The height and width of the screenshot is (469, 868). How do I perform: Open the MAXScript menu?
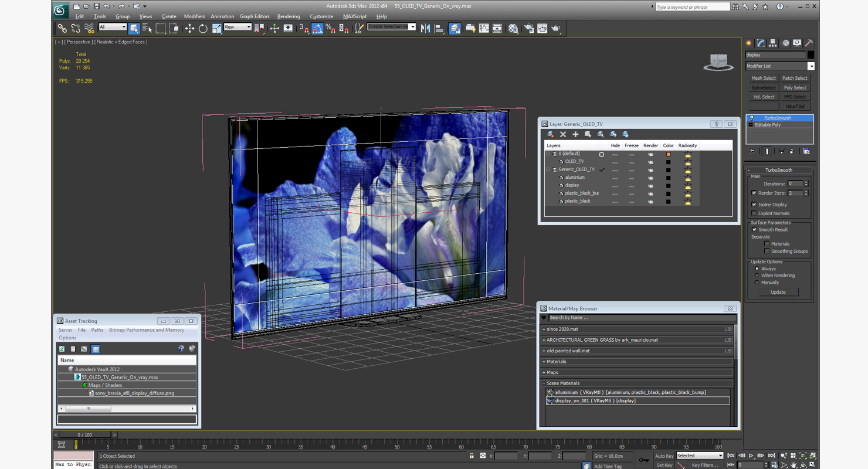pos(355,16)
